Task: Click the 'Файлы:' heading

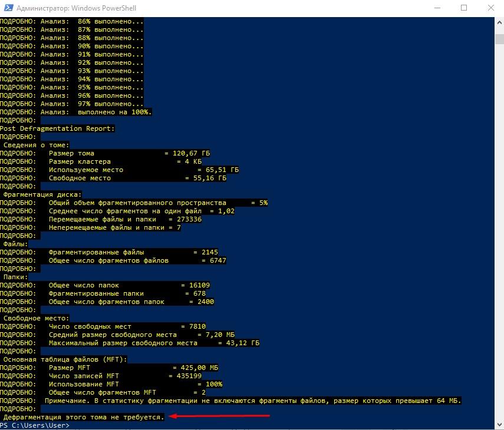Action: coord(15,244)
